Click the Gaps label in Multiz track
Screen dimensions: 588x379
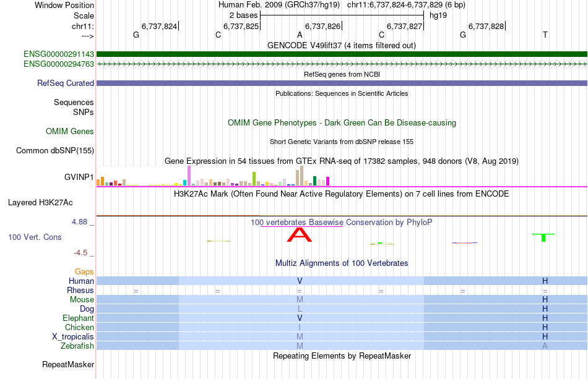[x=84, y=271]
